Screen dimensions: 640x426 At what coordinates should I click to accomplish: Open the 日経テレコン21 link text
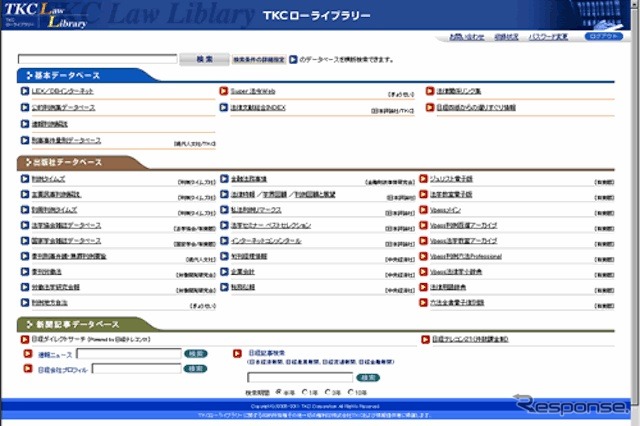470,339
